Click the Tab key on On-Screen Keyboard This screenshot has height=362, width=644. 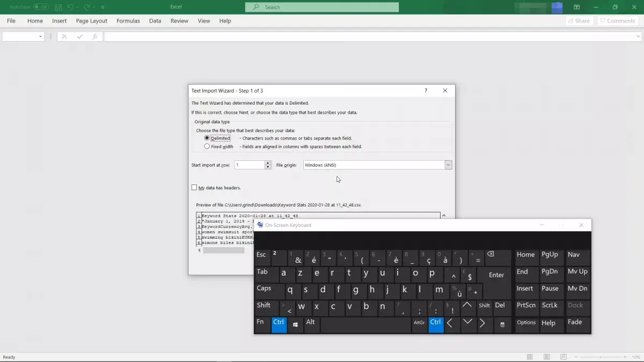(x=267, y=275)
